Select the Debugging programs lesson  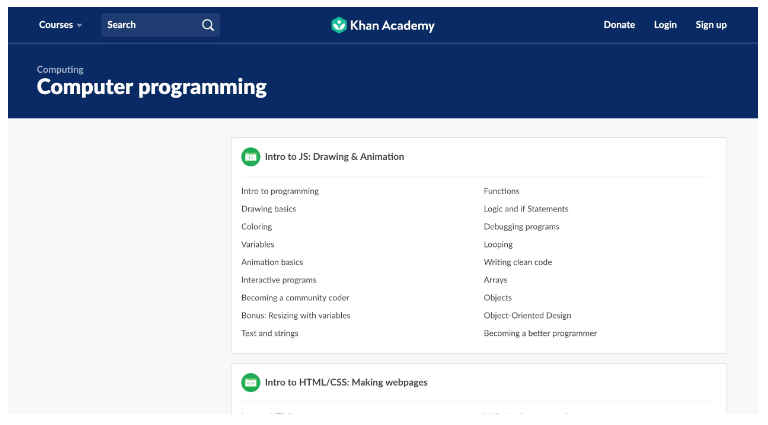521,227
